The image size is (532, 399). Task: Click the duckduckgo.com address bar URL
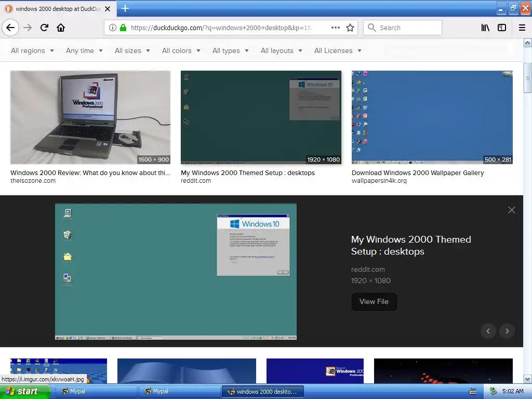[x=220, y=28]
